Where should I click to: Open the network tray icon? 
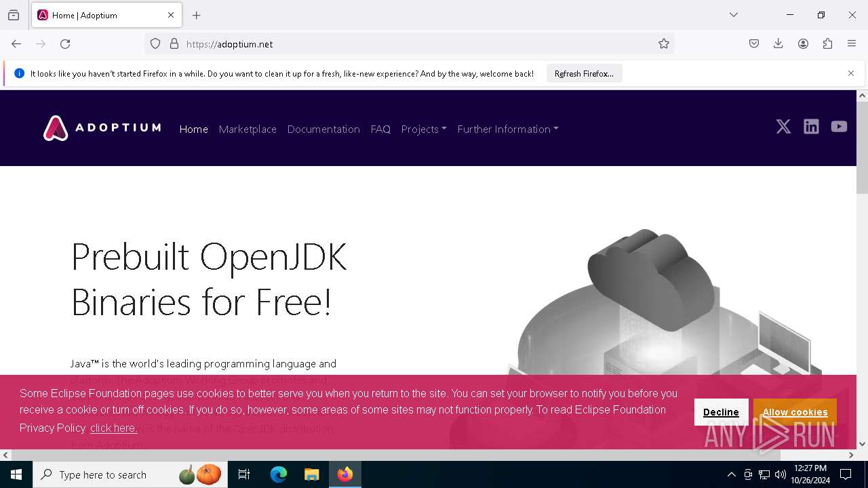coord(764,474)
